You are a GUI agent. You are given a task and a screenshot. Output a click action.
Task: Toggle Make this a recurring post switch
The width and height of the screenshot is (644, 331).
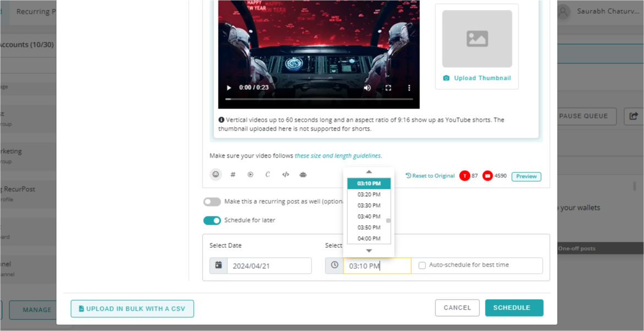pos(212,202)
